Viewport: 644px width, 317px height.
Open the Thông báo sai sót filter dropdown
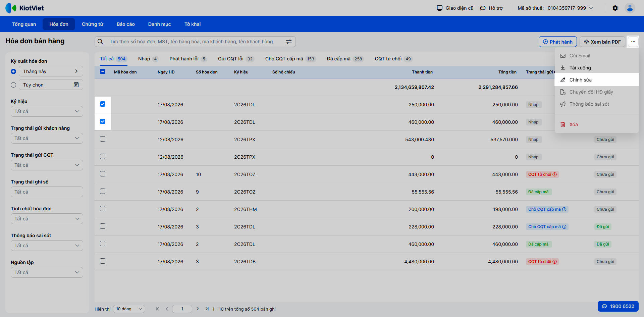click(x=47, y=246)
